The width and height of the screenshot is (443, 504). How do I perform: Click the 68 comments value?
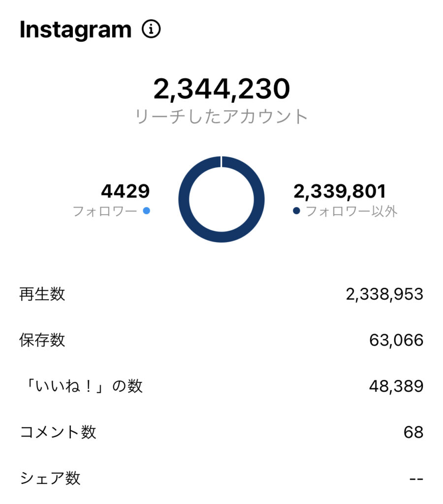pos(412,432)
